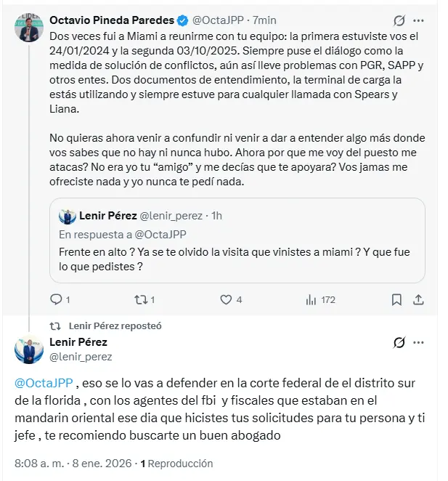Share Octavio's post via share icon
Screen dimensions: 448x481
pos(418,299)
